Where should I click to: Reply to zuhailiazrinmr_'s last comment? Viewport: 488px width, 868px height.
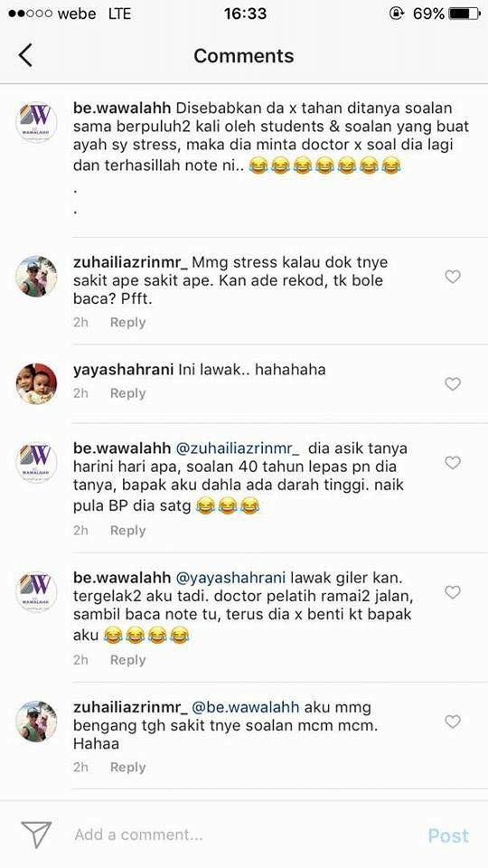[127, 768]
